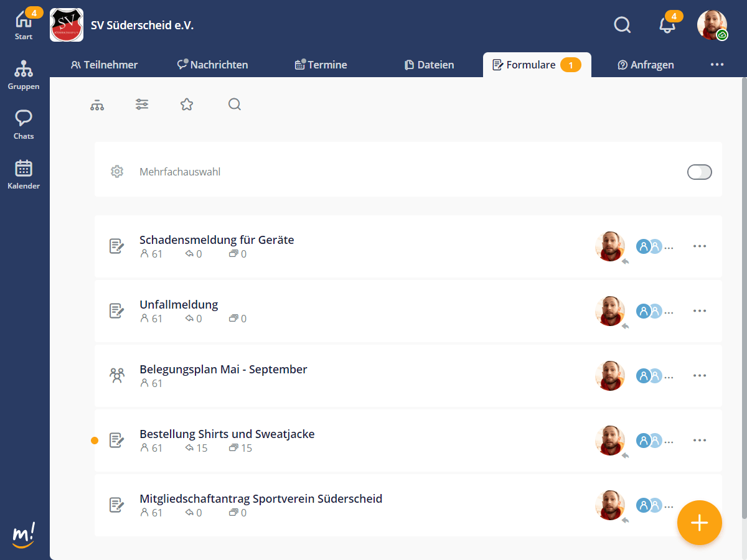747x560 pixels.
Task: Open Chats from the sidebar
Action: [24, 124]
